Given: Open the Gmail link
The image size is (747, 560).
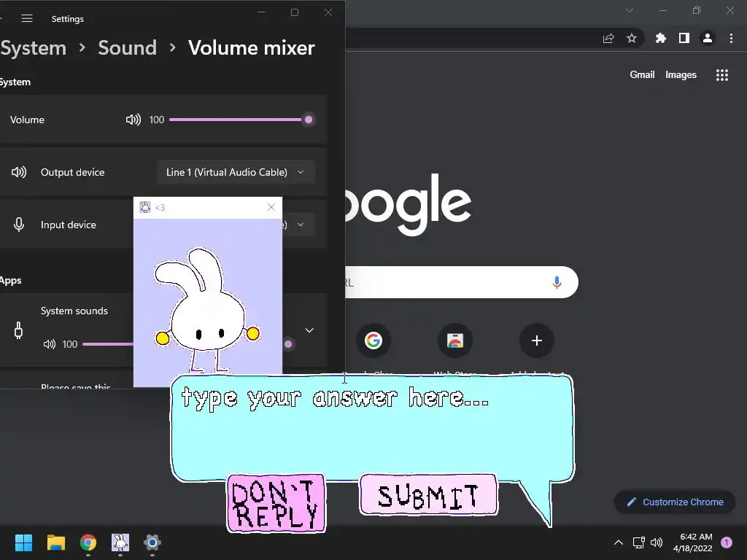Looking at the screenshot, I should [x=642, y=75].
